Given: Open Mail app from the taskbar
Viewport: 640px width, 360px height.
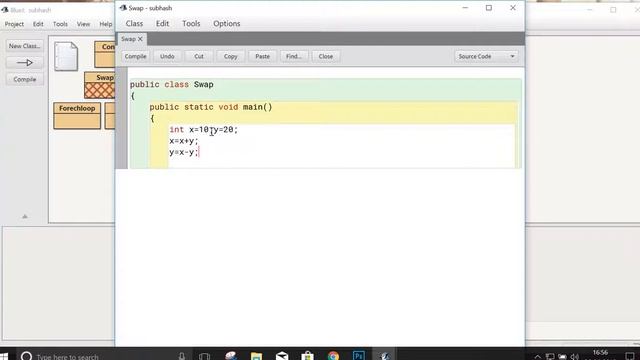Looking at the screenshot, I should click(282, 356).
